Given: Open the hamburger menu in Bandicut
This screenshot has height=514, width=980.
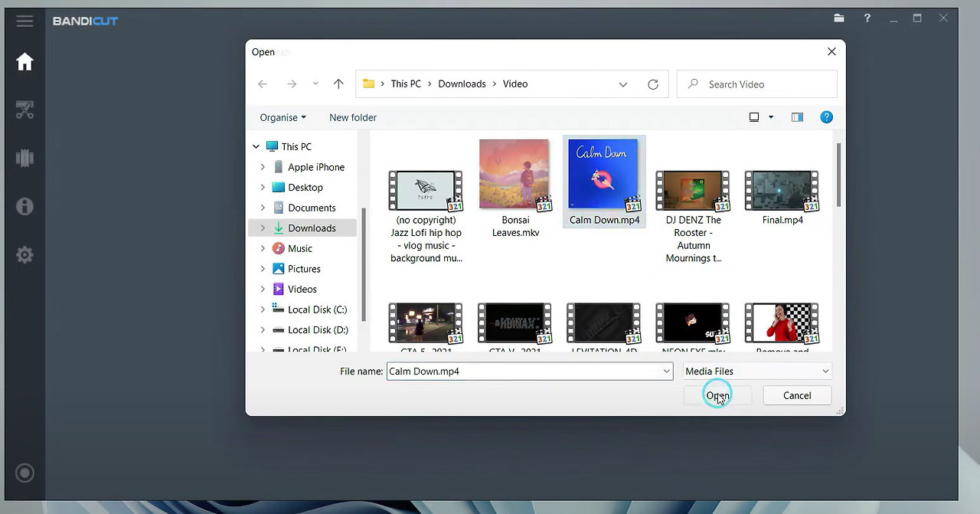Looking at the screenshot, I should coord(24,21).
